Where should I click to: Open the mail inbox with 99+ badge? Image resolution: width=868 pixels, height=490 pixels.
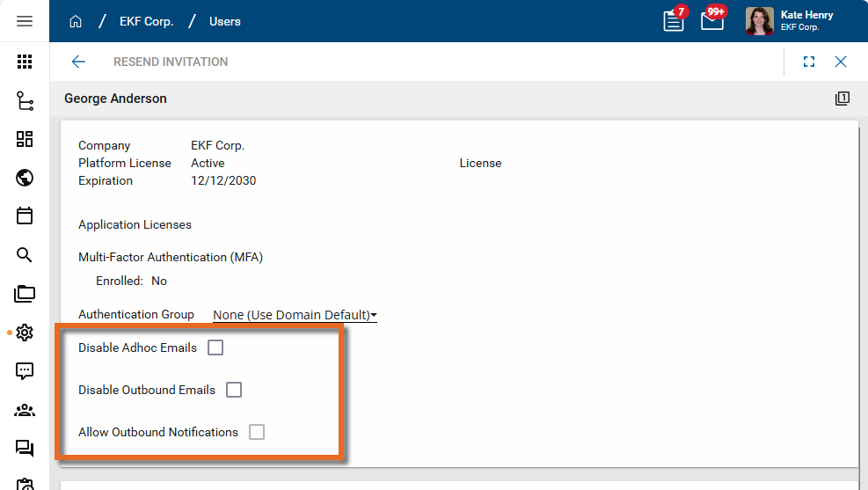click(712, 21)
